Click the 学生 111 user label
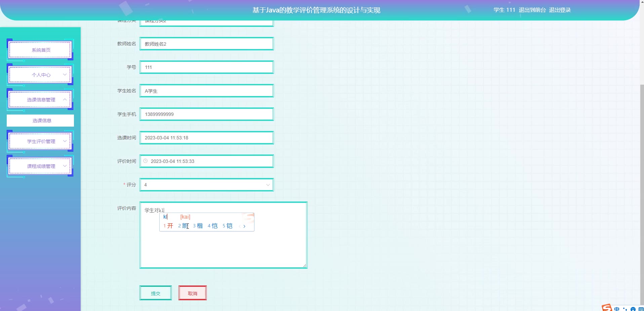The width and height of the screenshot is (644, 311). coord(504,10)
